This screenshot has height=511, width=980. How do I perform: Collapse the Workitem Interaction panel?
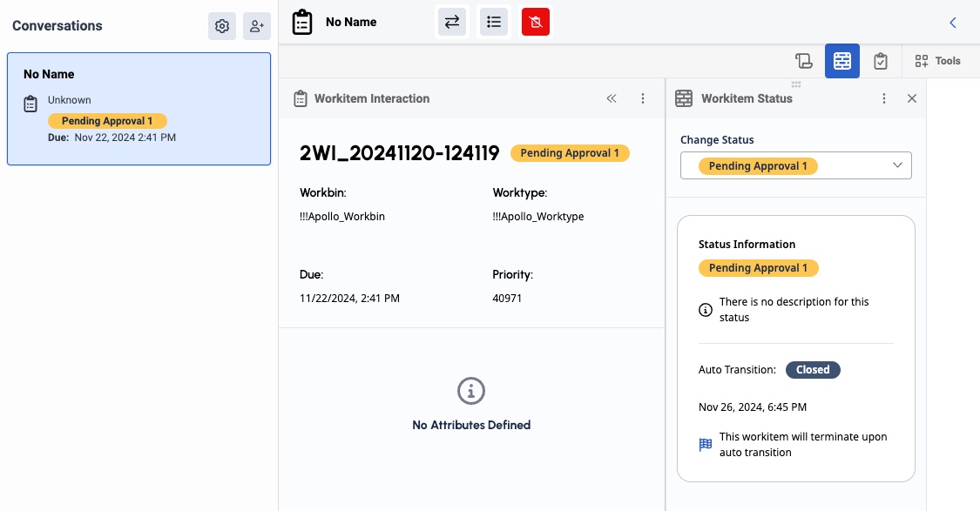612,98
